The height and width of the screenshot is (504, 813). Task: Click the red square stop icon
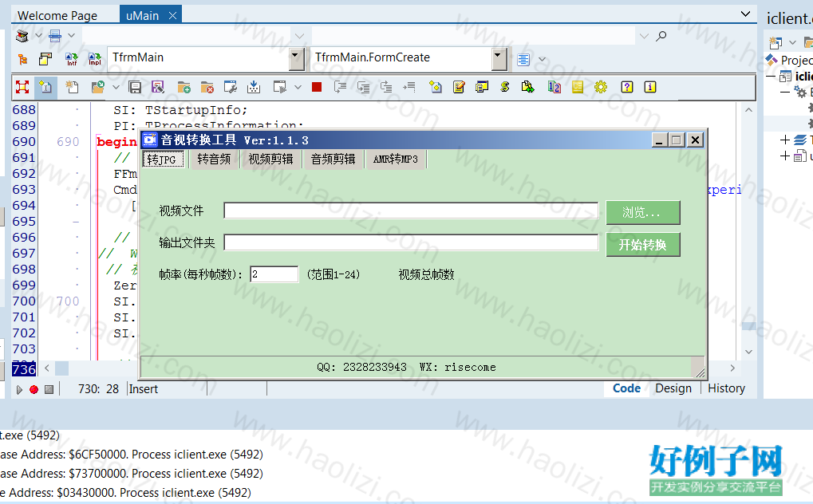[317, 87]
